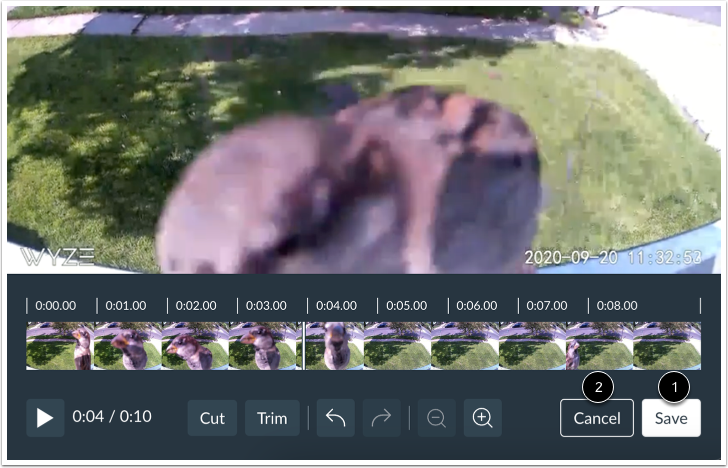Click the 0:05.00 timeline mark
Screen dimensions: 728x468
[407, 306]
